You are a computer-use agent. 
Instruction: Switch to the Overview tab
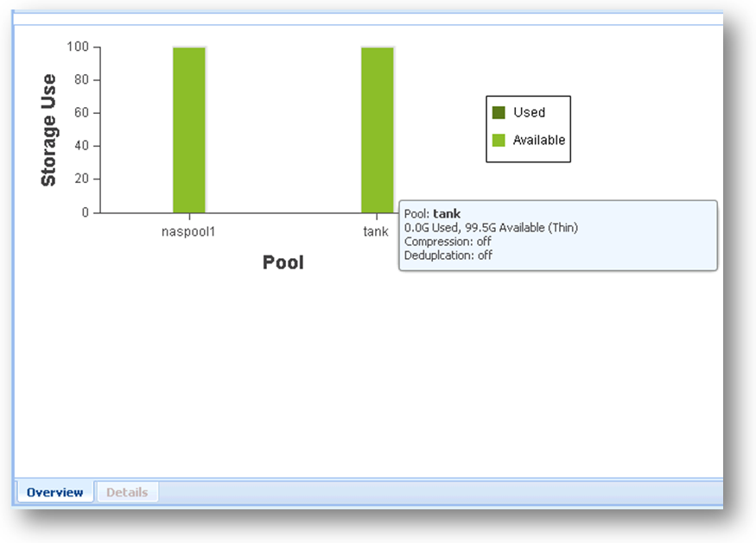pyautogui.click(x=54, y=493)
